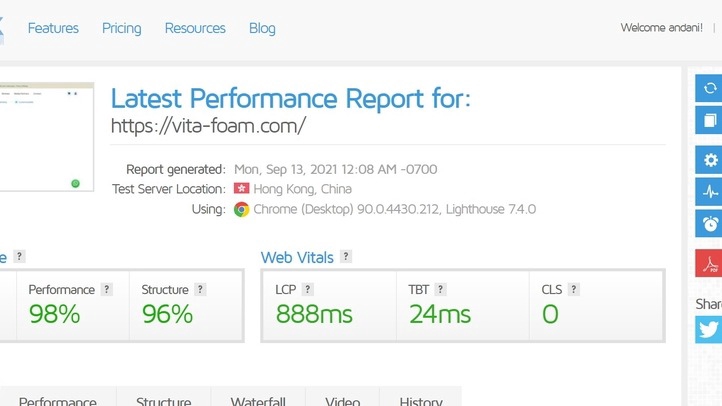Click the Welcome andani! user text
The height and width of the screenshot is (406, 722).
point(662,28)
